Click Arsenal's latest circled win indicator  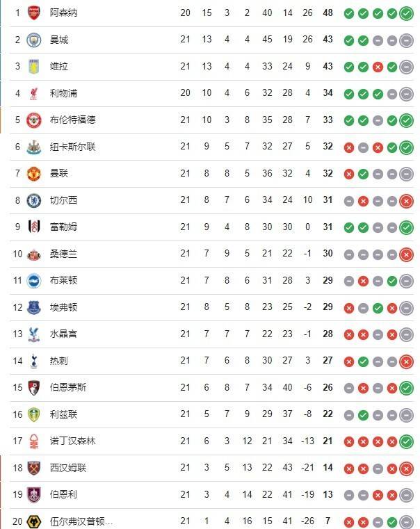coord(407,13)
